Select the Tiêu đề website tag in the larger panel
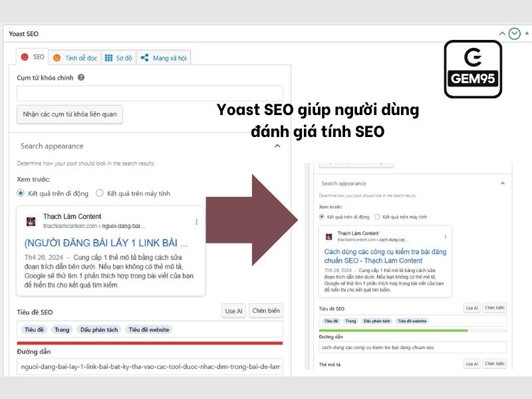The width and height of the screenshot is (532, 399). 149,329
